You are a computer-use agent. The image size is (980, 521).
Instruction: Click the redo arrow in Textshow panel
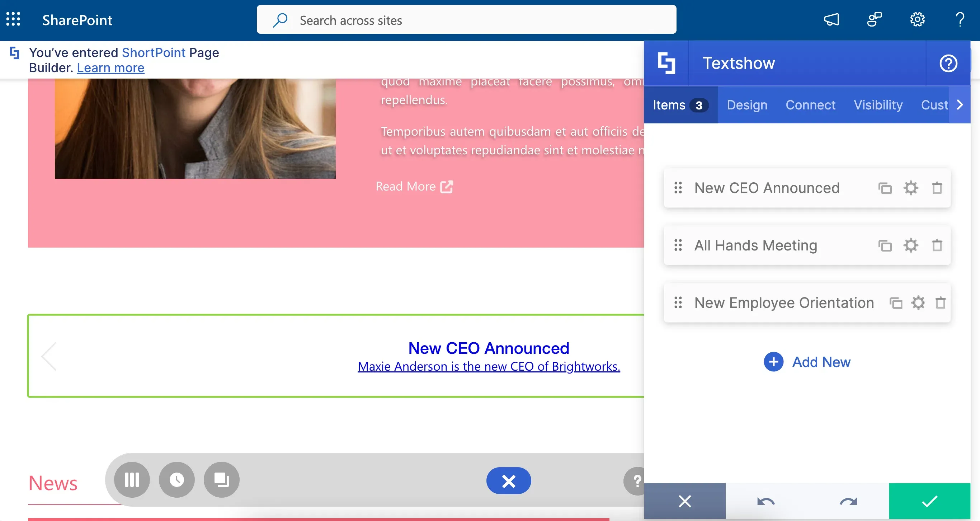(848, 501)
